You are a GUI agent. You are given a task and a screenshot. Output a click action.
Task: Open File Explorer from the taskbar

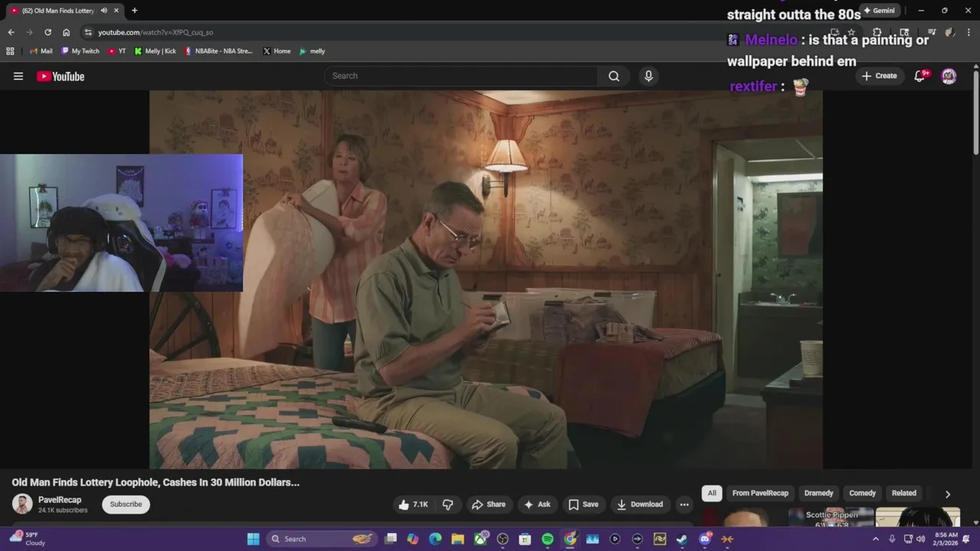[458, 539]
